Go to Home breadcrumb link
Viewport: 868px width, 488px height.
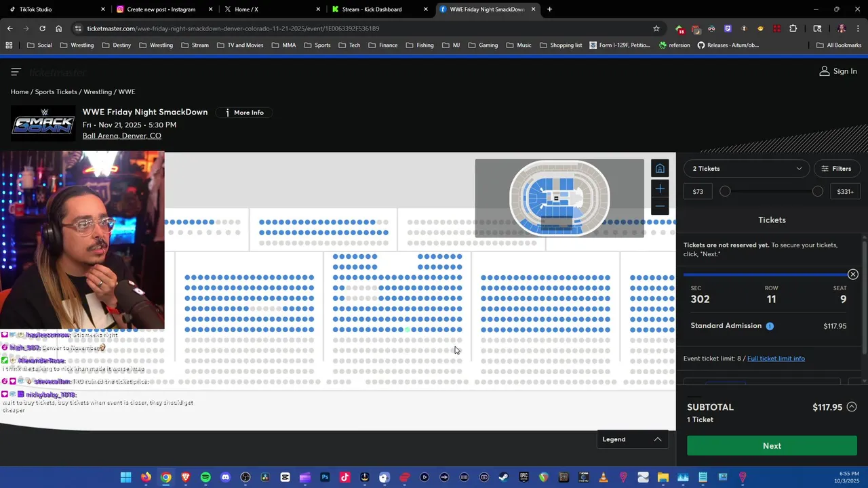point(20,92)
